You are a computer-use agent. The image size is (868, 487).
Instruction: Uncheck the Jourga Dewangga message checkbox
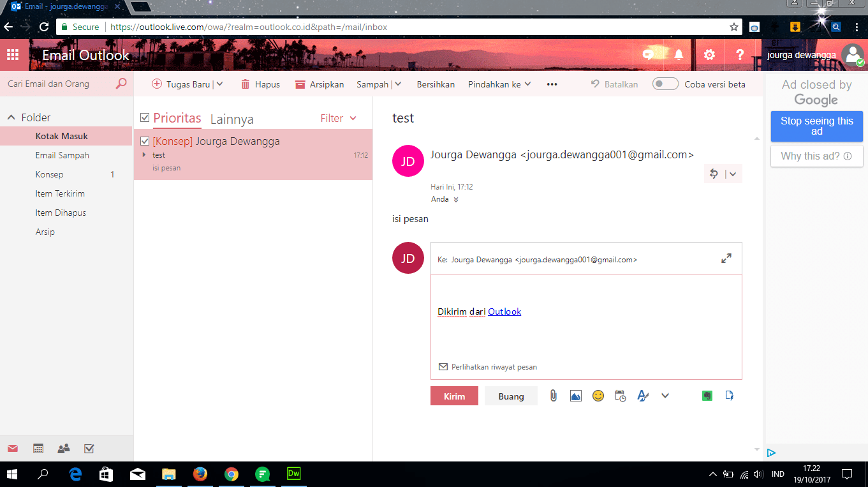pos(145,141)
